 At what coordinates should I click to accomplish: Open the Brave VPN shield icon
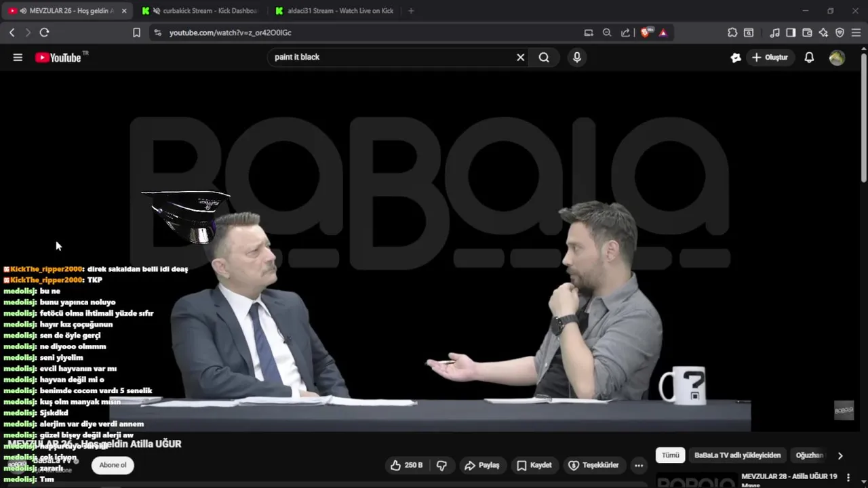[x=840, y=33]
